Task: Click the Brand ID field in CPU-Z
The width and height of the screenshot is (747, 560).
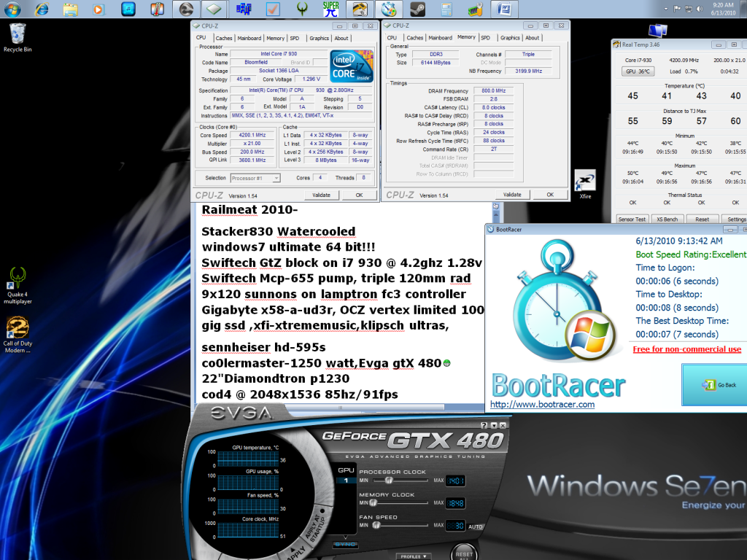Action: pyautogui.click(x=320, y=63)
